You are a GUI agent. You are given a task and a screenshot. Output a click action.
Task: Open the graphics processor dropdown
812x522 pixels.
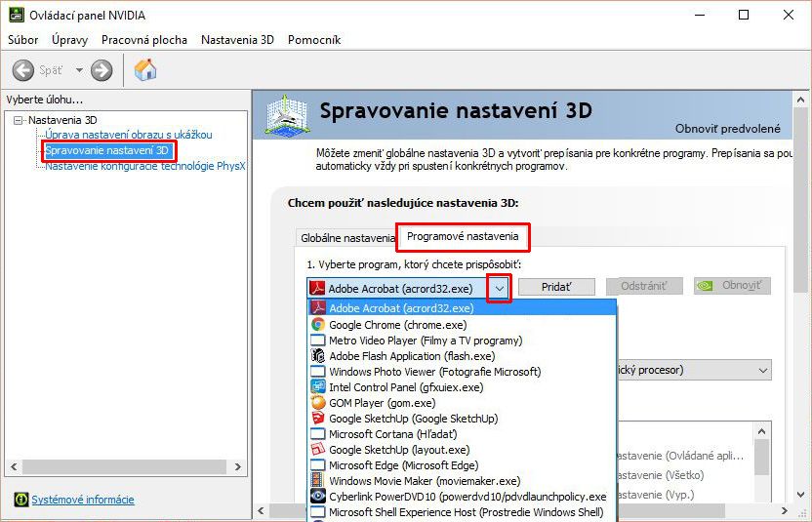pos(695,370)
